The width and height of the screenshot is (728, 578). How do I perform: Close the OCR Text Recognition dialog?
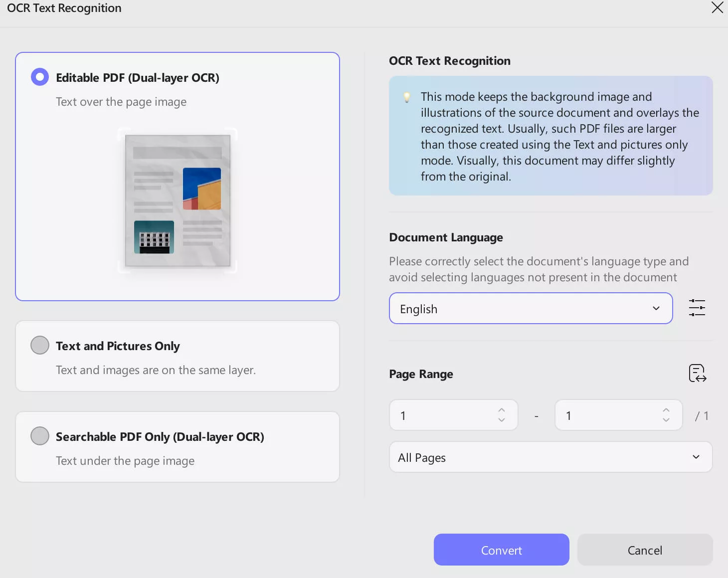717,7
